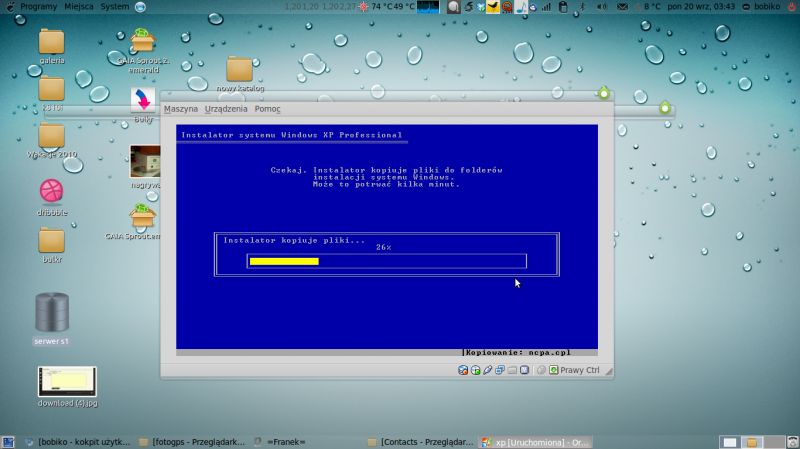Click the green round button on VirtualBox titlebar
Image resolution: width=800 pixels, height=449 pixels.
pos(604,93)
